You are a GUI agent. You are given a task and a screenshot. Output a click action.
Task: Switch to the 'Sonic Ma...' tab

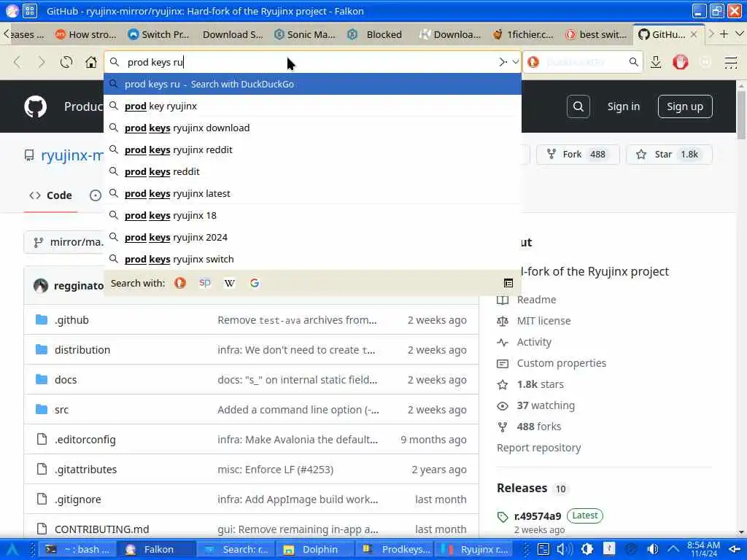tap(305, 34)
